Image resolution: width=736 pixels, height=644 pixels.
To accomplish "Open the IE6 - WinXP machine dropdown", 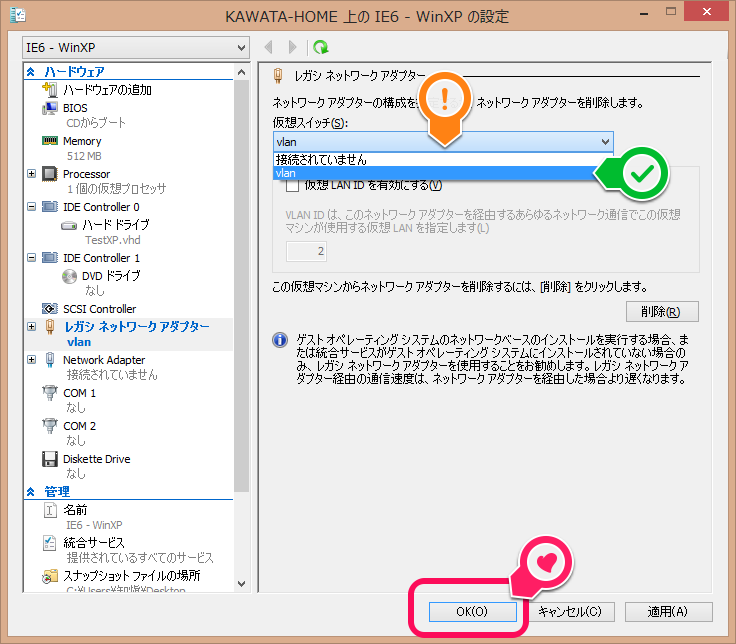I will pos(136,47).
